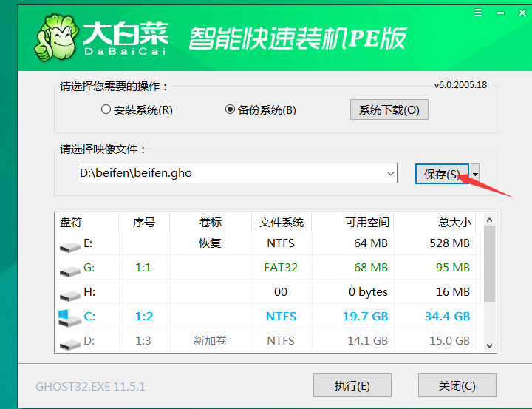The image size is (532, 409).
Task: Click the partition list scroll up arrow
Action: click(489, 220)
